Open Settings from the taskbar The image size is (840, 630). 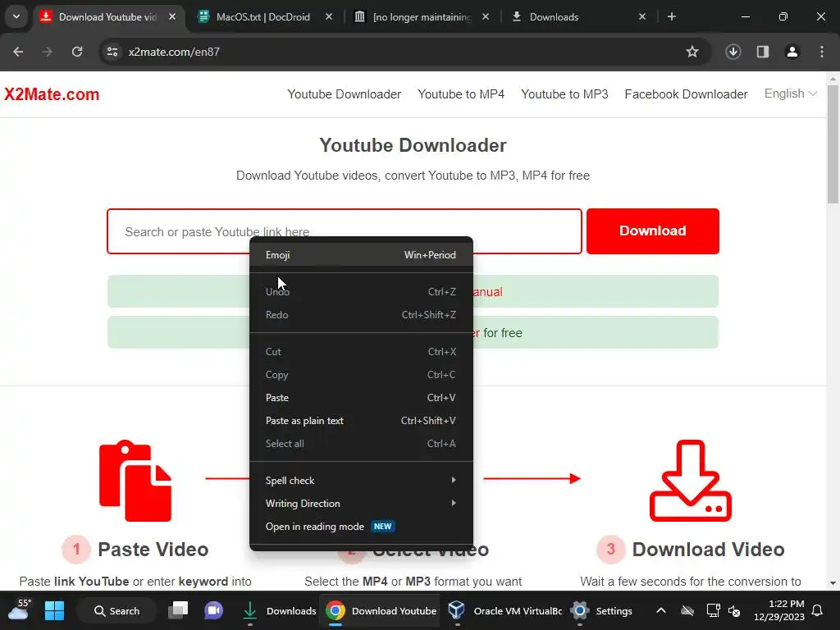point(602,610)
